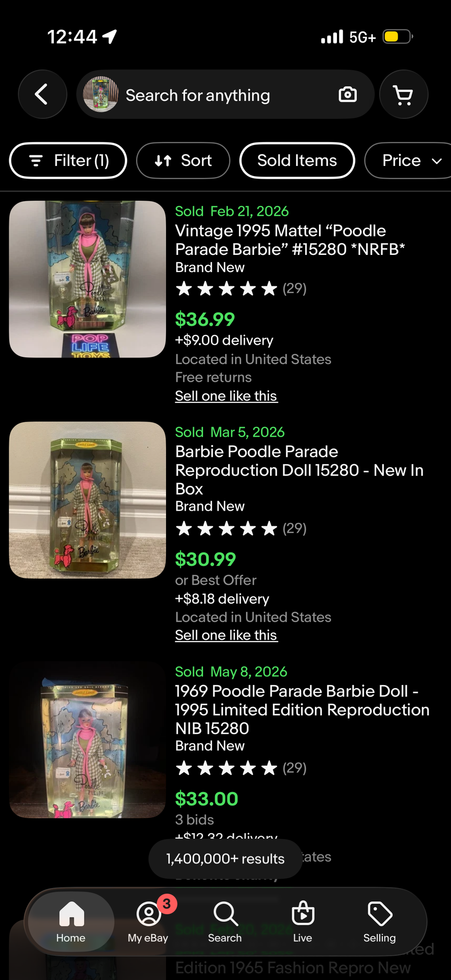Tap the search image thumbnail in search bar

point(101,94)
